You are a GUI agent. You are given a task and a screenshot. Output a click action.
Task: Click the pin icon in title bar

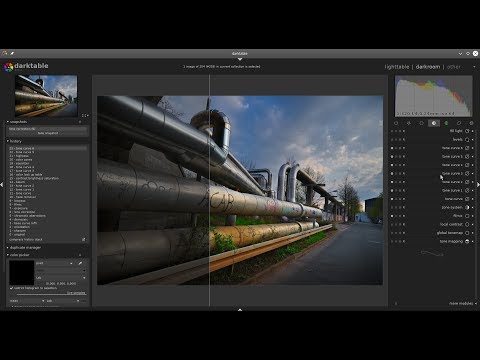[12, 53]
